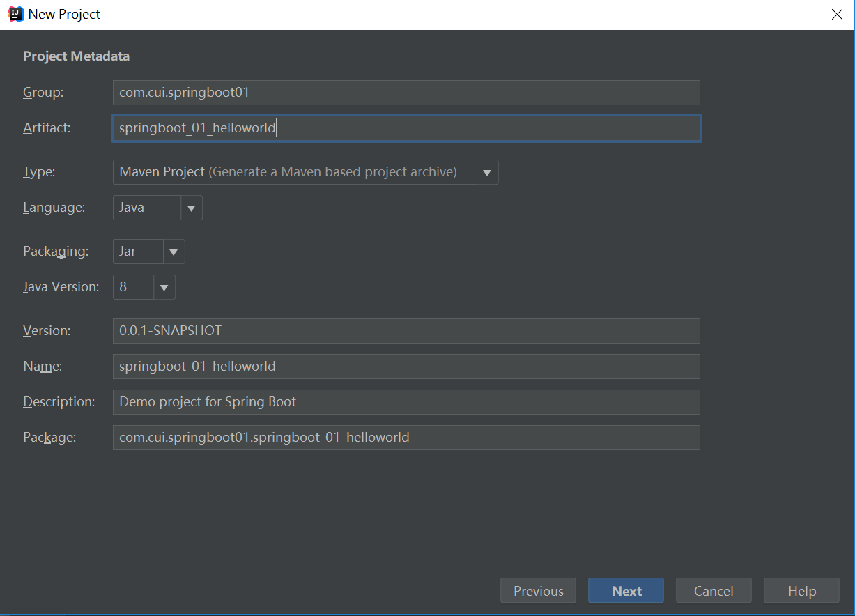Click the Cancel button

[714, 591]
